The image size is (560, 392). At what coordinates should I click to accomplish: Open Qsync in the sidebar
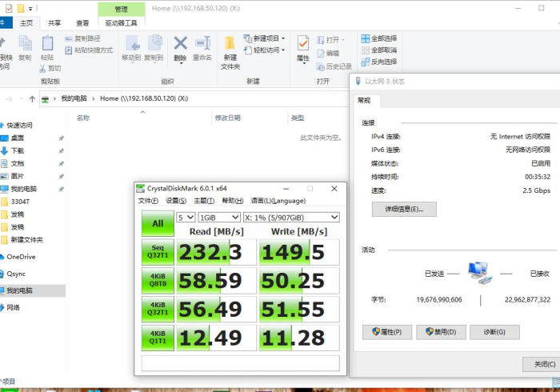point(16,274)
